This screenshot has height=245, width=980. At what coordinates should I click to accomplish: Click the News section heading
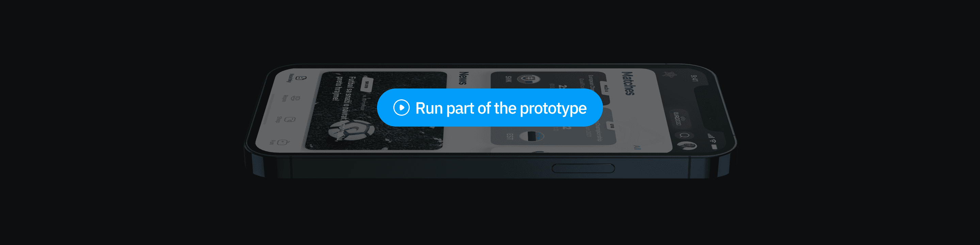[464, 78]
